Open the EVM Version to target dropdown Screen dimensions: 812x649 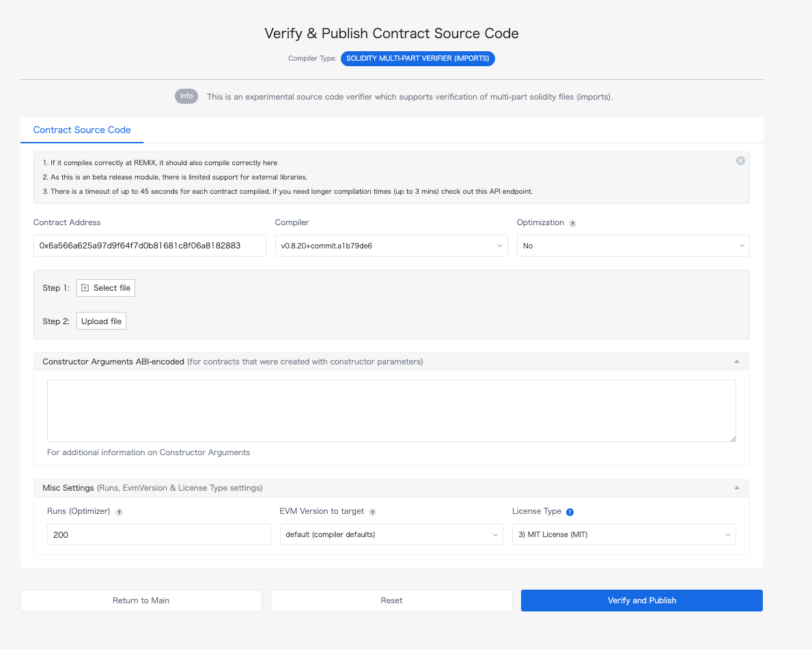coord(391,534)
